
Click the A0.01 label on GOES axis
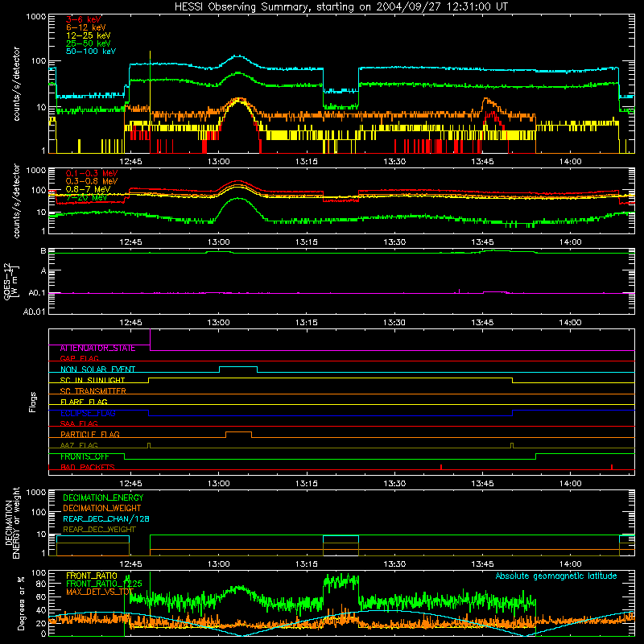tap(34, 312)
